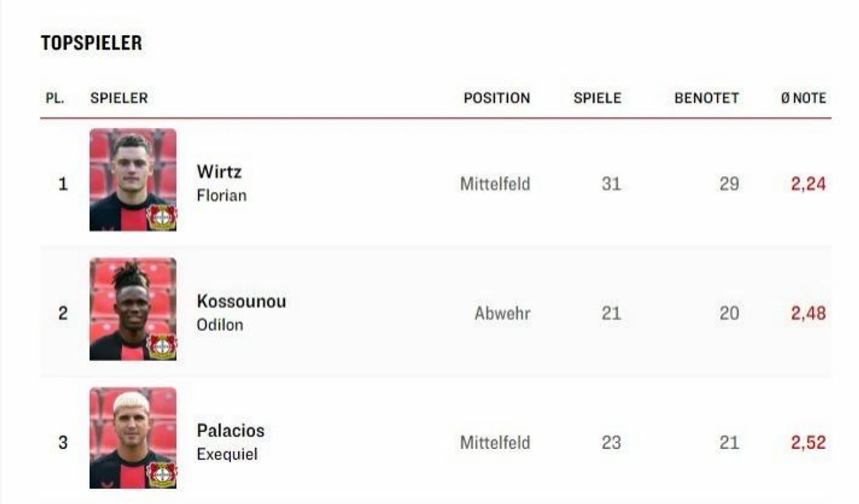The height and width of the screenshot is (504, 859).
Task: Select Palacios's average grade 2,52
Action: (x=808, y=443)
